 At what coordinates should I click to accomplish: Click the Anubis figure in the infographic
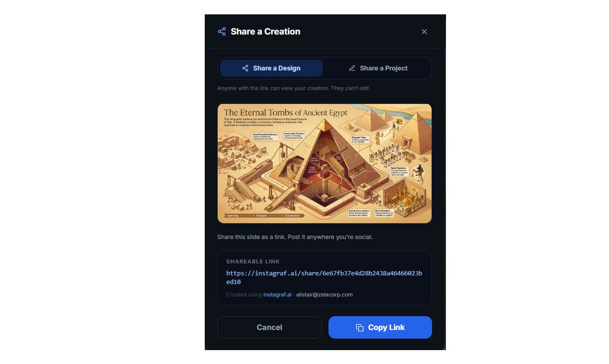pos(420,174)
